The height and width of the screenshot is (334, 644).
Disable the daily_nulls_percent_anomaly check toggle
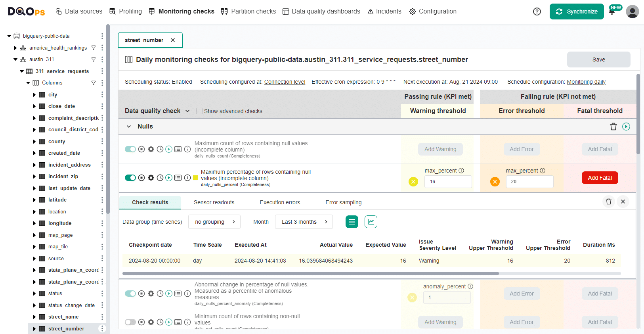tap(130, 294)
